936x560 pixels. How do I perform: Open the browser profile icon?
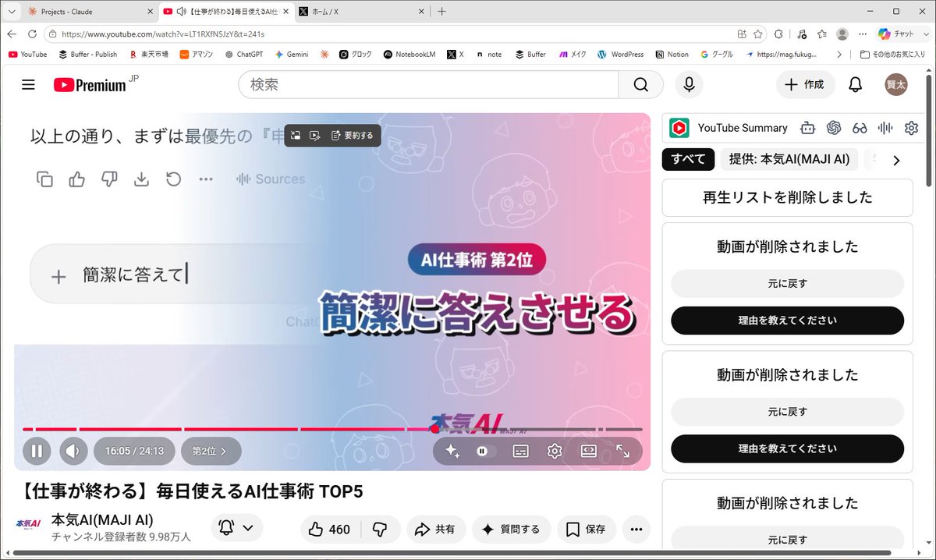842,34
